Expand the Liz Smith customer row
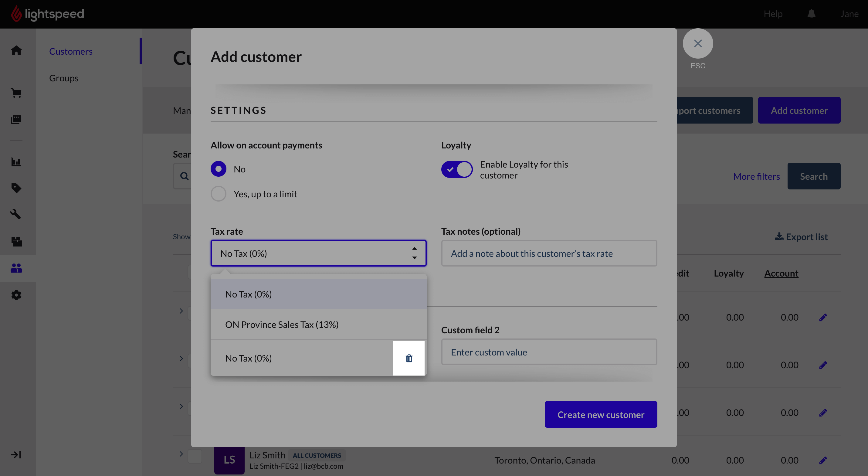Image resolution: width=868 pixels, height=476 pixels. [181, 454]
